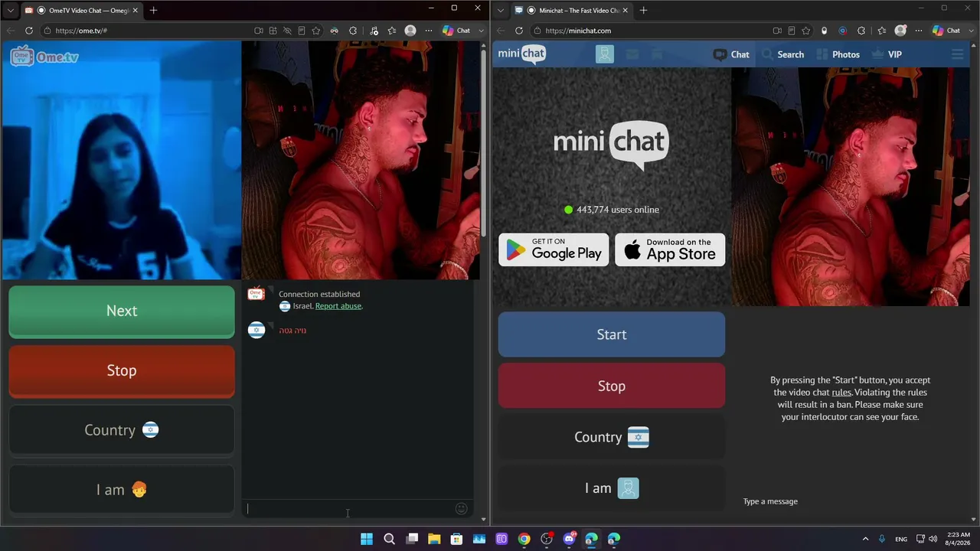Screen dimensions: 980x551
Task: Open the Extensions puzzle icon in the Minichat window
Action: 861,31
